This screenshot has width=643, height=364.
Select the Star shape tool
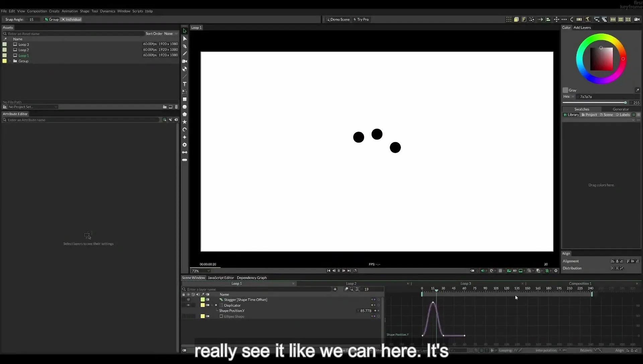(185, 122)
